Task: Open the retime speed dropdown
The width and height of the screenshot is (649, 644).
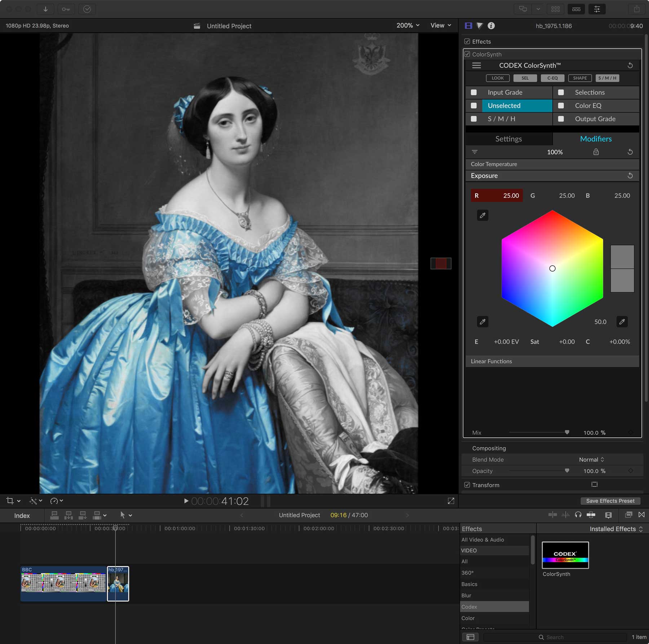Action: click(x=57, y=501)
